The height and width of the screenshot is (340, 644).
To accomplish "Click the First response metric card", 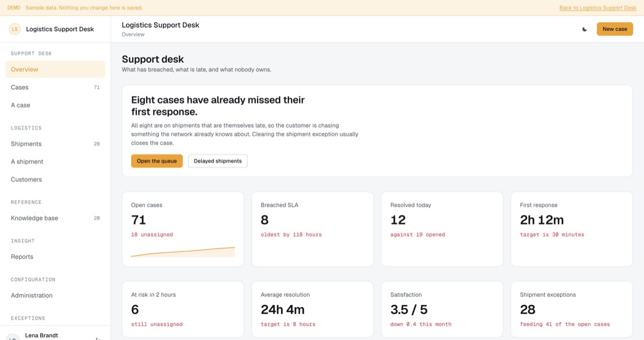I will pyautogui.click(x=572, y=229).
